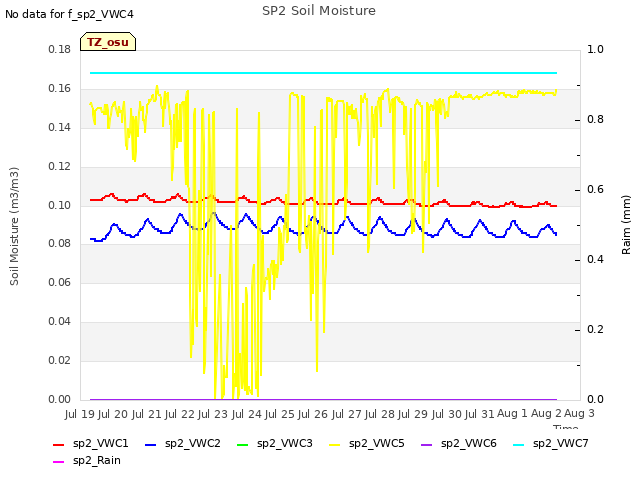Click the Raim (mm) right axis label

pos(626,225)
